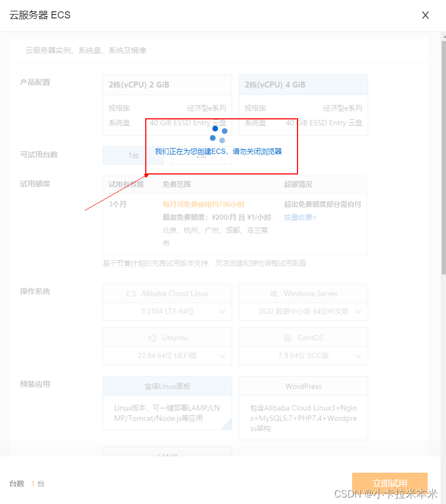The width and height of the screenshot is (446, 504).
Task: Close the 云服务器 ECS dialog
Action: (425, 15)
